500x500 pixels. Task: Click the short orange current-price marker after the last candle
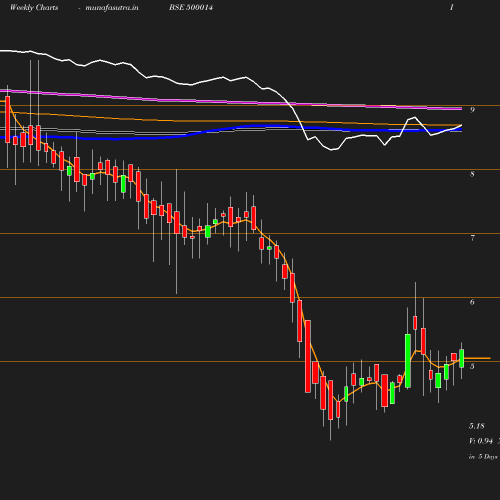click(477, 358)
